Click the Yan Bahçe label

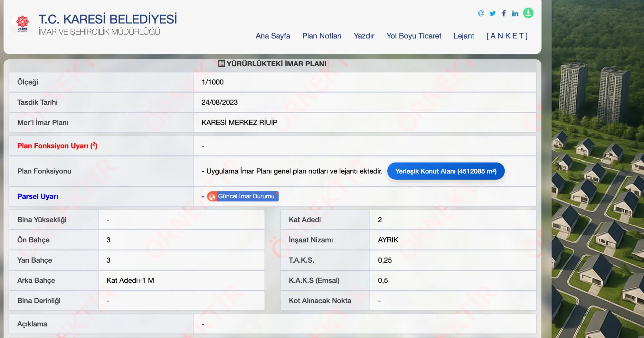click(x=34, y=260)
